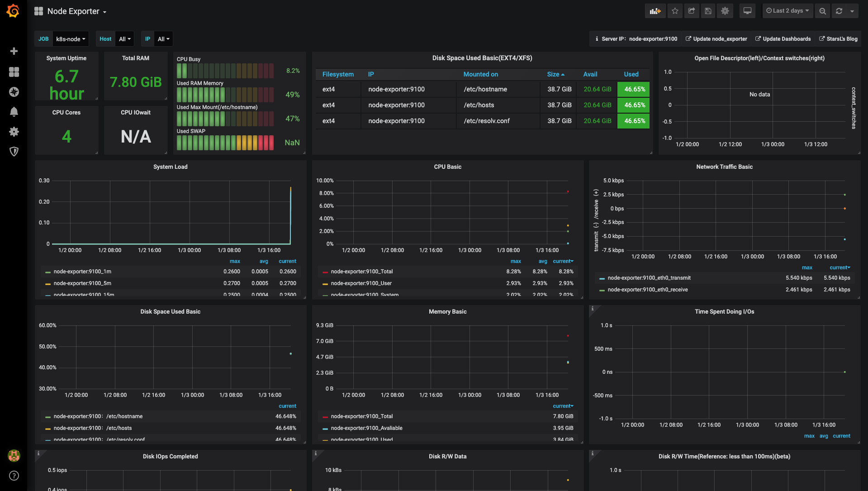Click the info icon on Disk IOps Completed panel

[x=38, y=453]
